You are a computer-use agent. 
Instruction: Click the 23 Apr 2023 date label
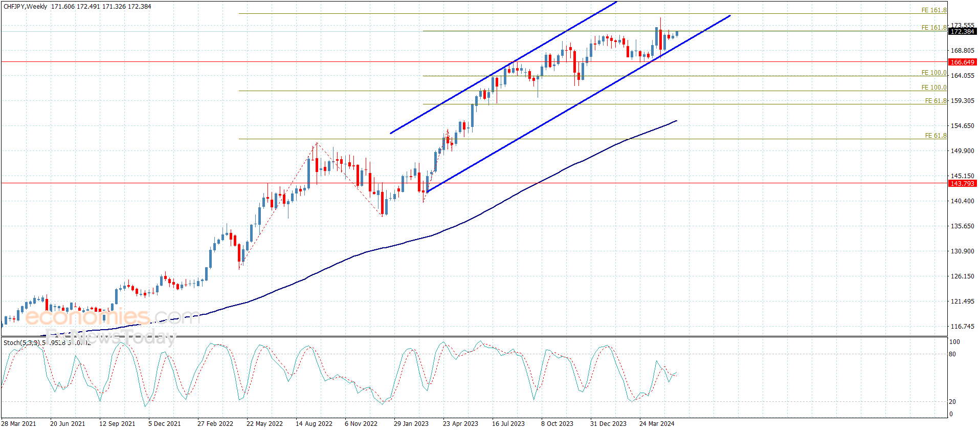pos(460,424)
